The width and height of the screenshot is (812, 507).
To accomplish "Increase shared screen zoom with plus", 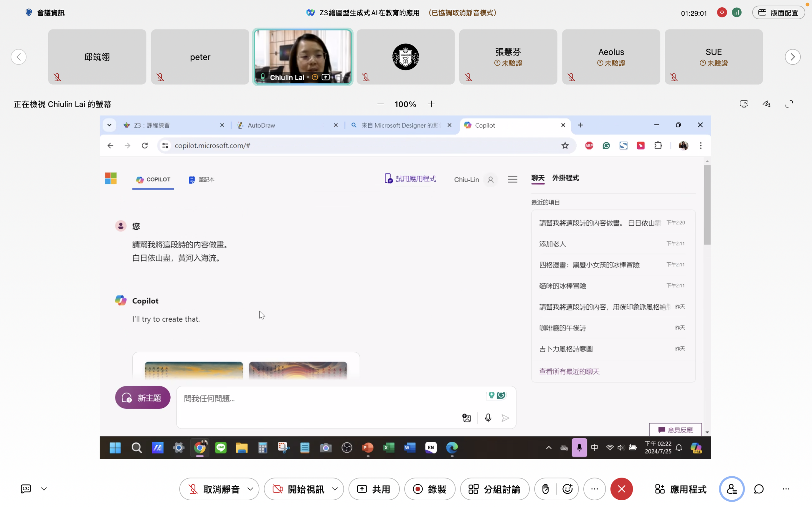I will coord(431,104).
